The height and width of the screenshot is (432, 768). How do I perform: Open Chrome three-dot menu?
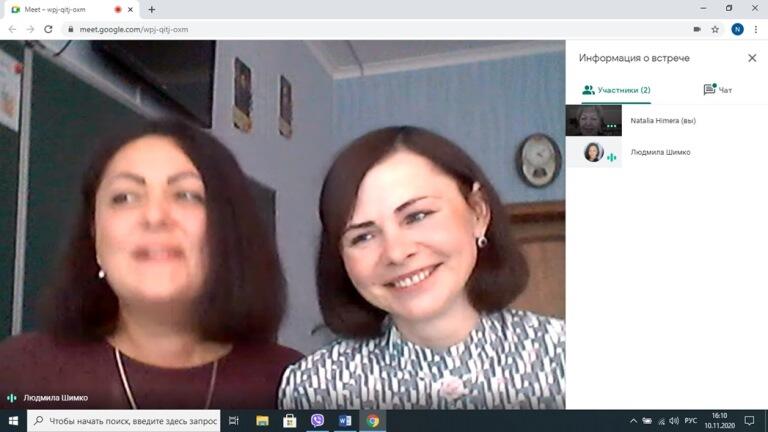pos(756,29)
